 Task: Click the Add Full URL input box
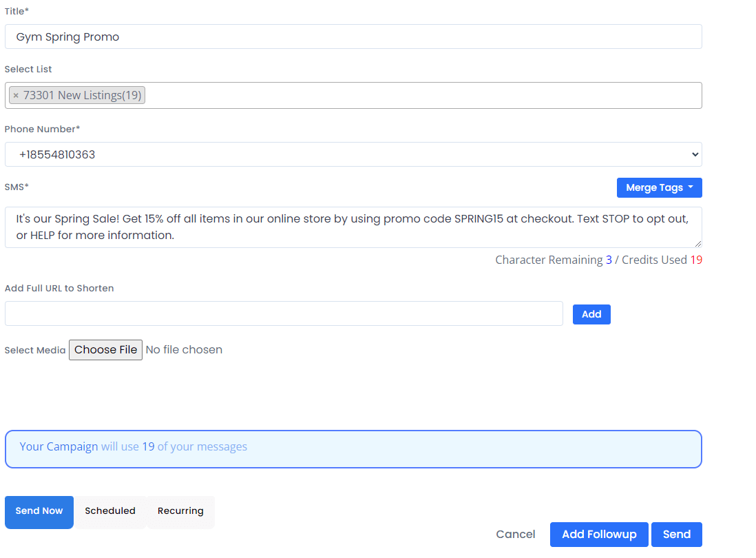(x=284, y=313)
